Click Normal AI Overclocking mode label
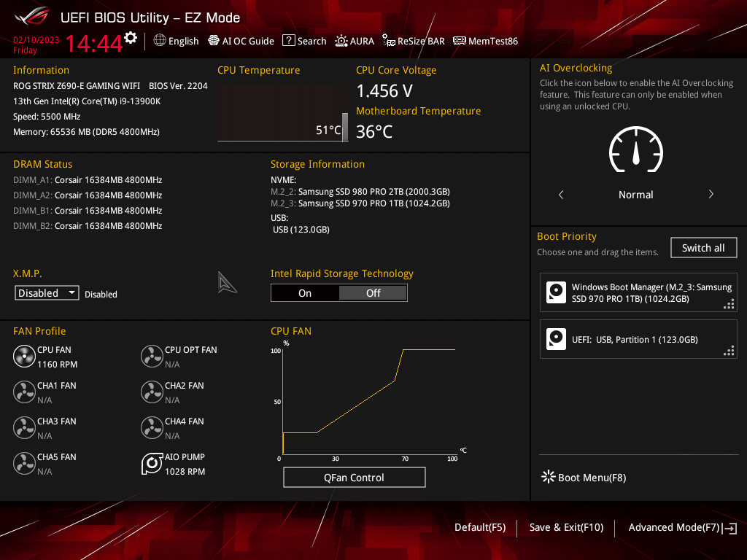The width and height of the screenshot is (747, 560). pos(636,195)
